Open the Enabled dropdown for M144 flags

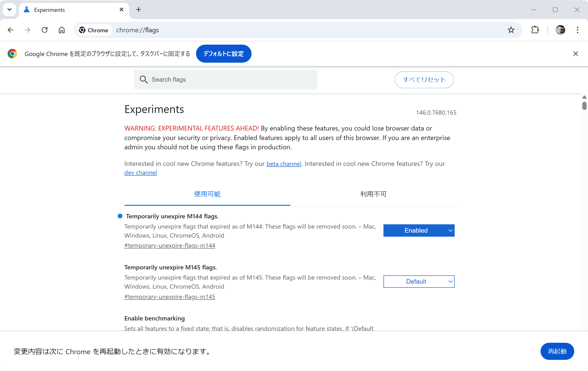pos(419,230)
